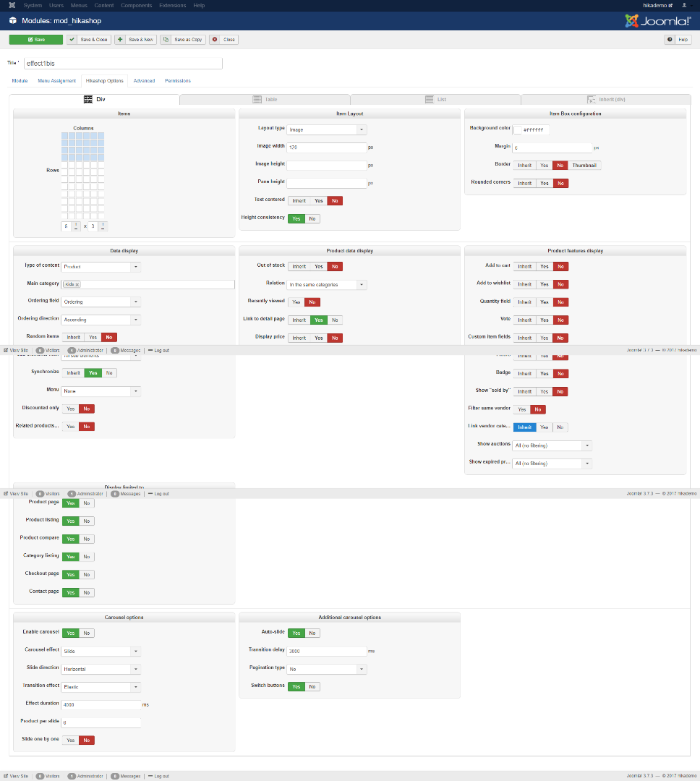Open Content menu

tap(104, 6)
